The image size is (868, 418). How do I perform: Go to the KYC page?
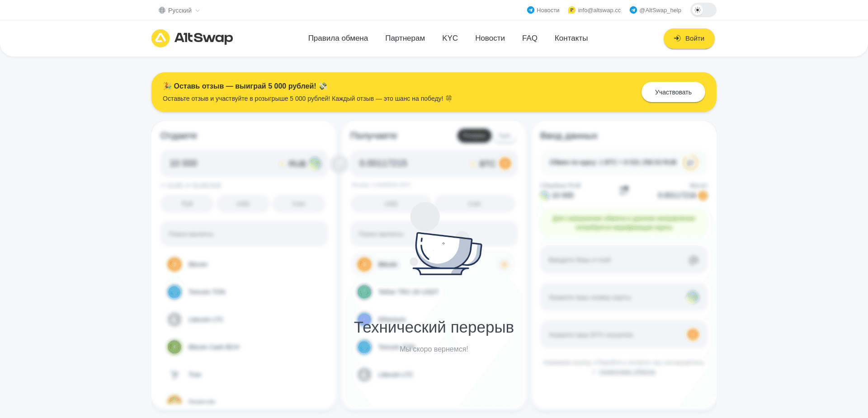coord(450,38)
